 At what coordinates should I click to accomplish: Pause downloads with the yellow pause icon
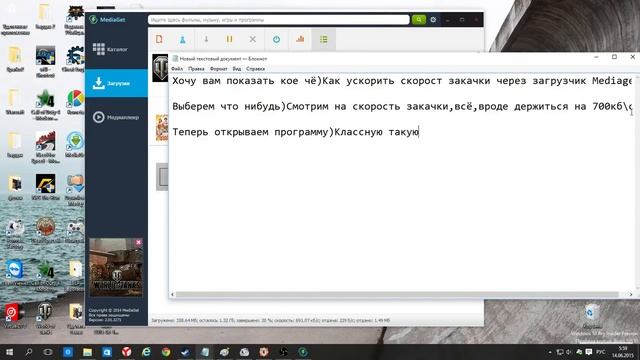point(229,39)
